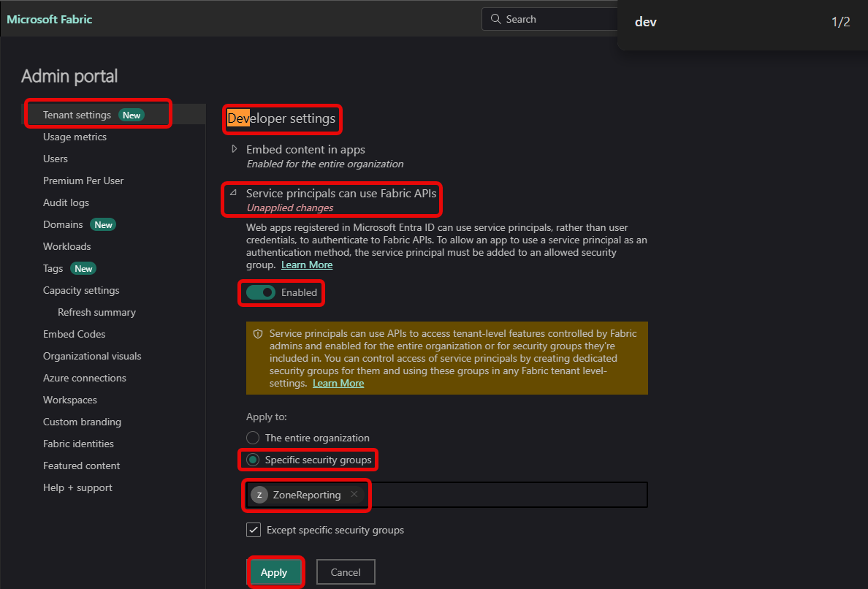Open Learn More link after description paragraph
Image resolution: width=868 pixels, height=589 pixels.
click(x=307, y=265)
